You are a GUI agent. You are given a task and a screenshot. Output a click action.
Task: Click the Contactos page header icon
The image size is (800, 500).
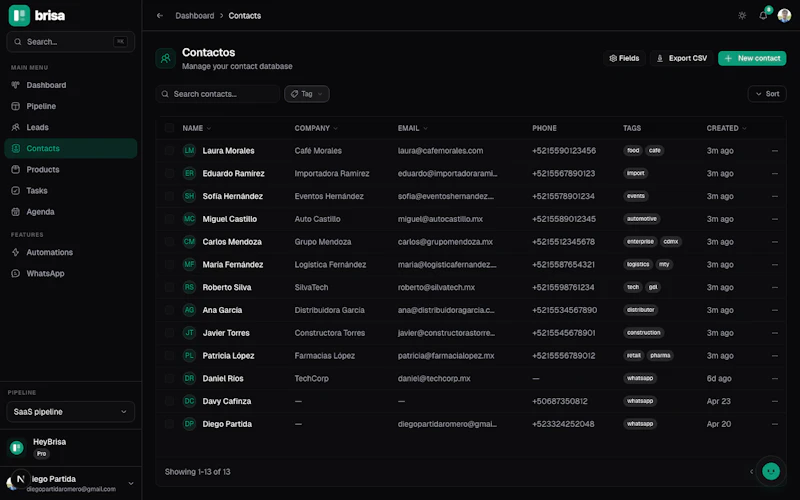pos(165,58)
